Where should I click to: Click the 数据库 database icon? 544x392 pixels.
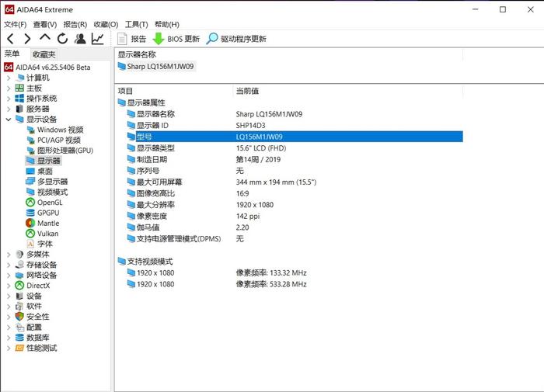pyautogui.click(x=19, y=338)
